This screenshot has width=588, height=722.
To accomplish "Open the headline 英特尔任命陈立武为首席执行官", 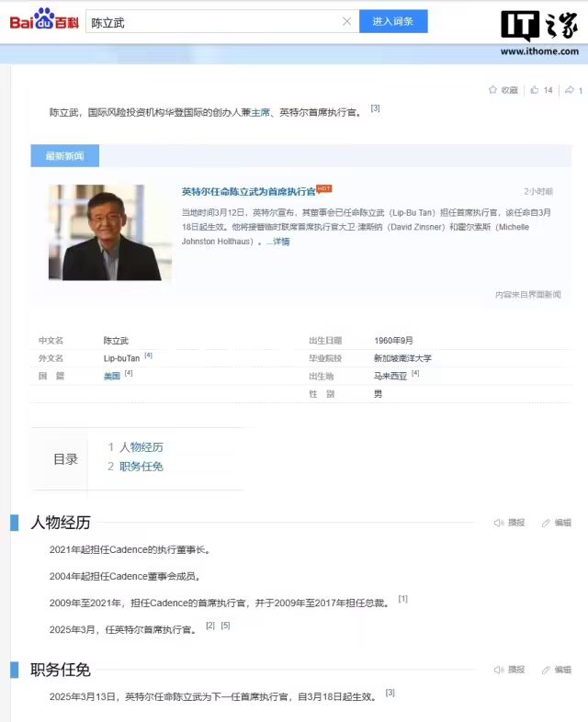I will (249, 191).
